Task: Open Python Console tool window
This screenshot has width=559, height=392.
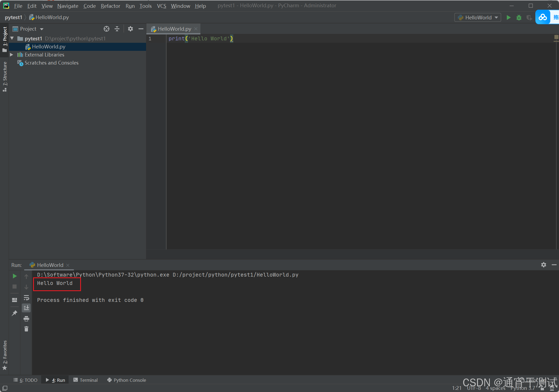Action: 126,380
